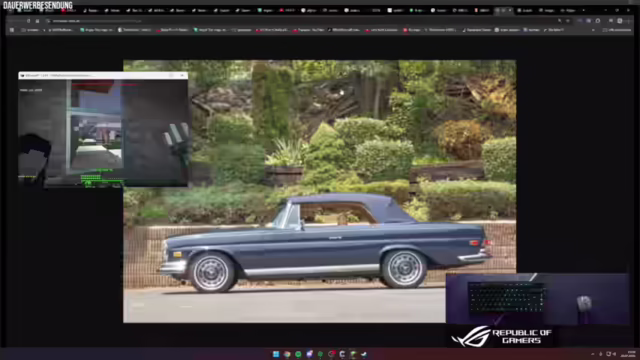Screen dimensions: 640x360
Task: Show hidden system tray icons chevron
Action: coord(593,354)
